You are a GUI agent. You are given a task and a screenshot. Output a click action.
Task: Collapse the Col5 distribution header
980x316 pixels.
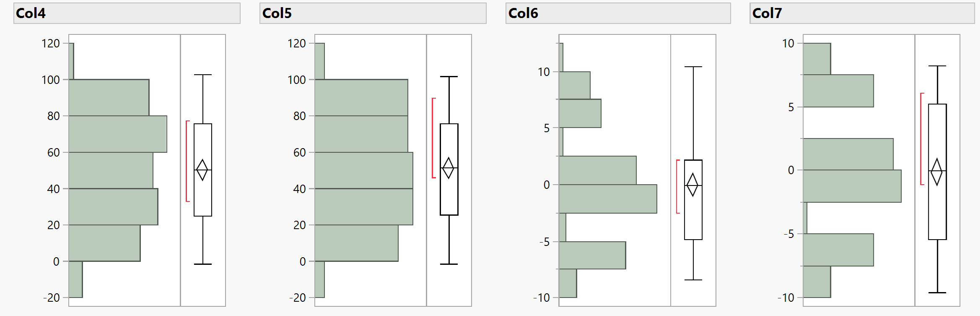tap(373, 13)
